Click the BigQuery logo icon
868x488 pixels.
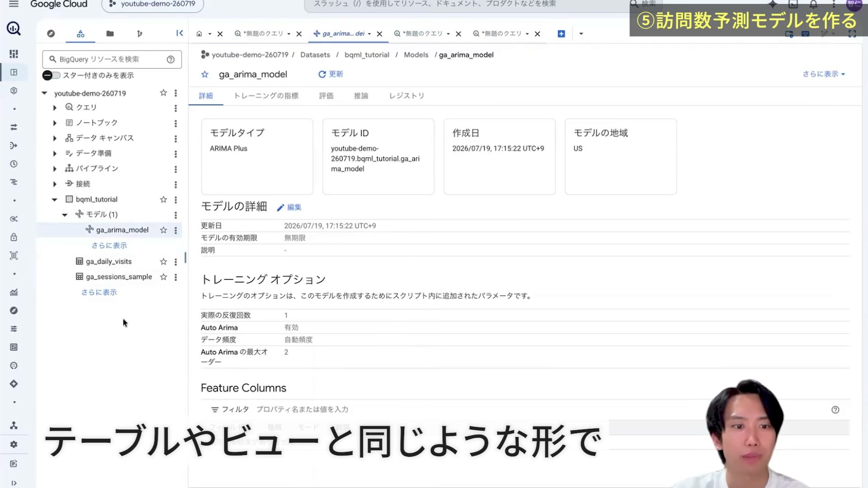point(14,28)
